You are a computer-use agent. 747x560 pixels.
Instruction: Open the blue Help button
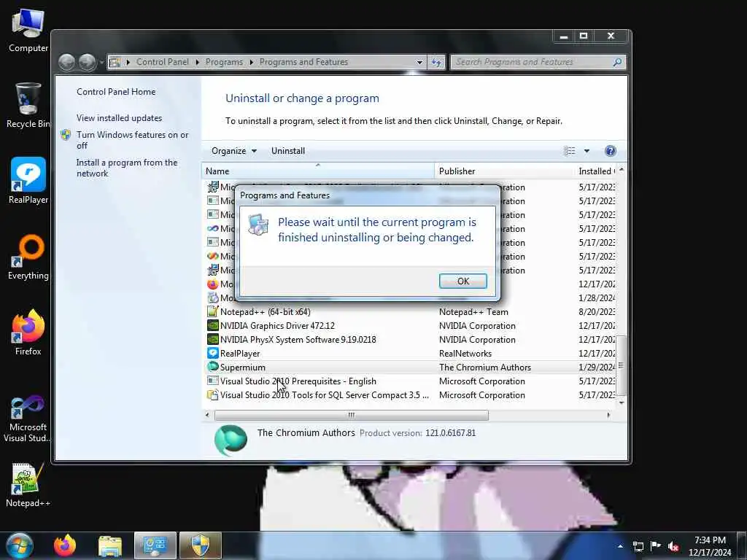pos(611,151)
